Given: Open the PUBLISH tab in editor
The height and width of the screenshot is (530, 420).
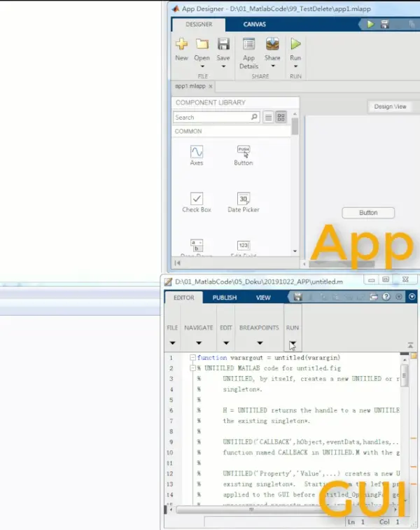Looking at the screenshot, I should click(x=225, y=298).
